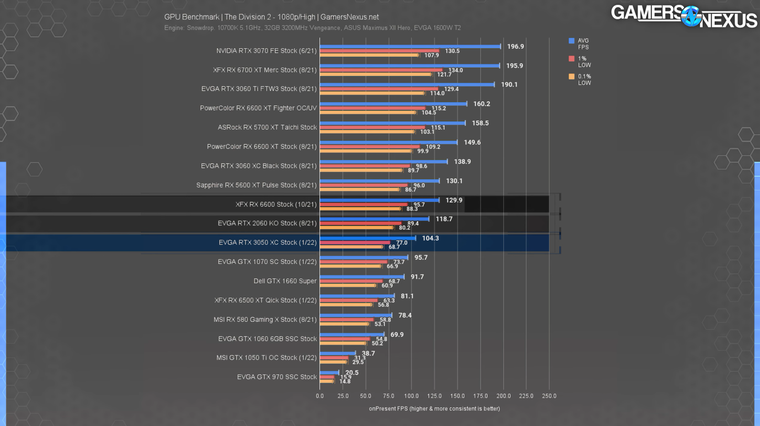Click the 160.2 average FPS value
This screenshot has height=426, width=760.
click(482, 104)
